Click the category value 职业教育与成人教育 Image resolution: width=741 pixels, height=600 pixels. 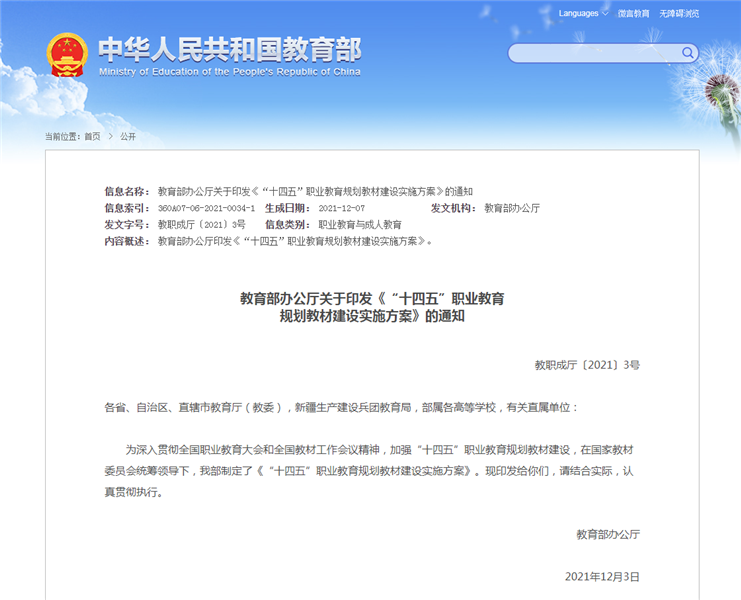pos(360,225)
